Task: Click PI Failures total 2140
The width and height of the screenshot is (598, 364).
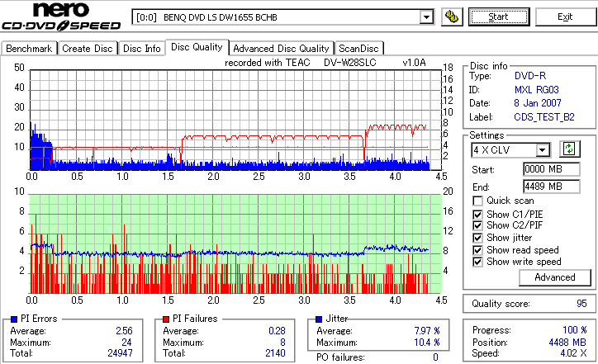Action: (x=275, y=353)
